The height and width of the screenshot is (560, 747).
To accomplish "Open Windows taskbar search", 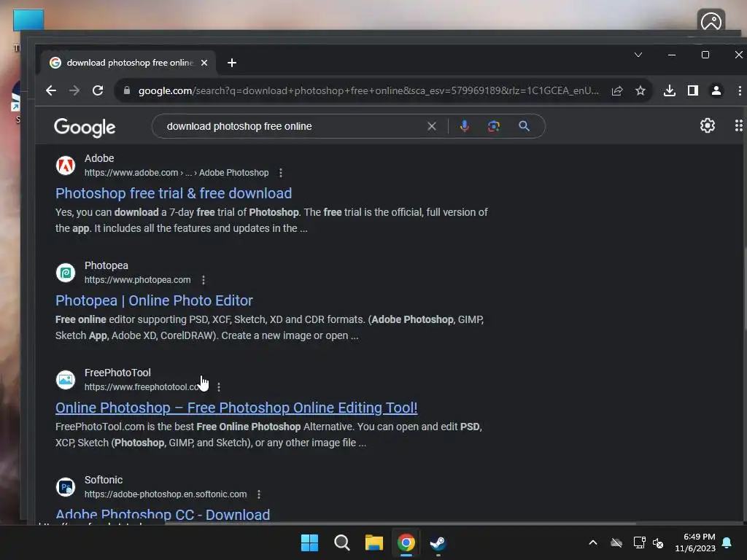I will pyautogui.click(x=342, y=542).
